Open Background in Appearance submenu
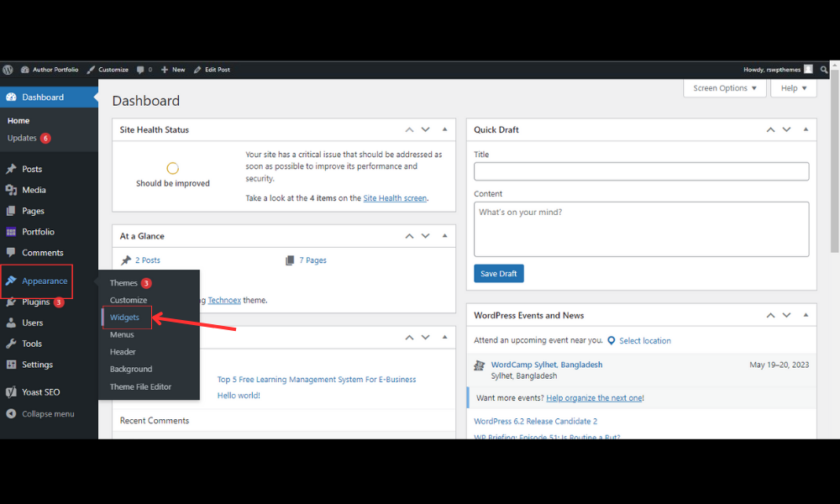Viewport: 840px width, 504px height. [131, 369]
